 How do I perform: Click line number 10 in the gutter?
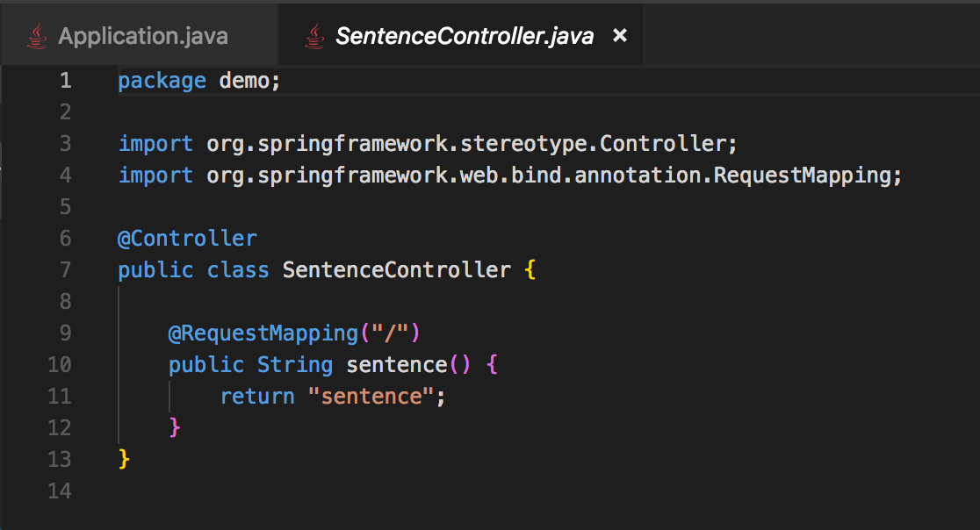[60, 364]
